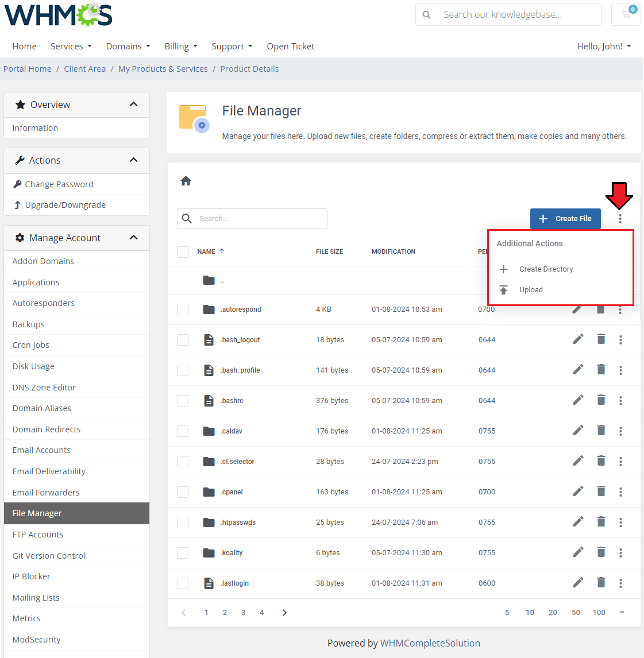Click the trash icon for .lastlogin
Screen dimensions: 644x658
click(x=601, y=582)
